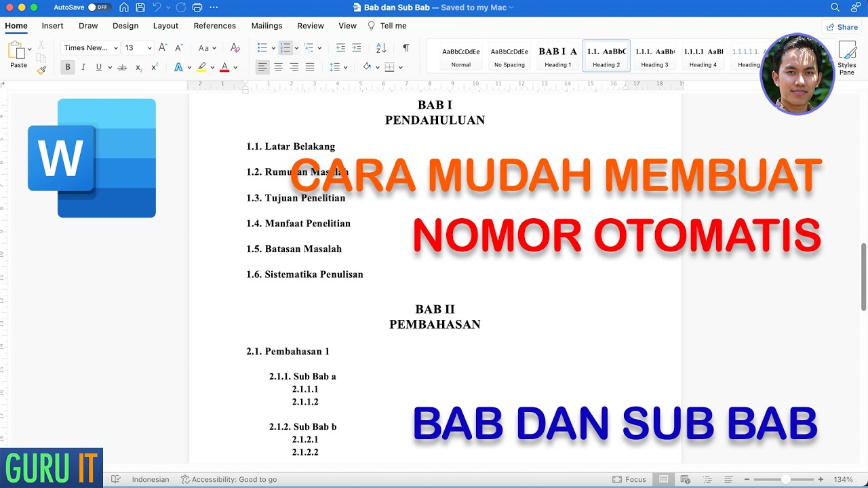This screenshot has width=868, height=488.
Task: Use the Format Painter brush icon
Action: (41, 69)
